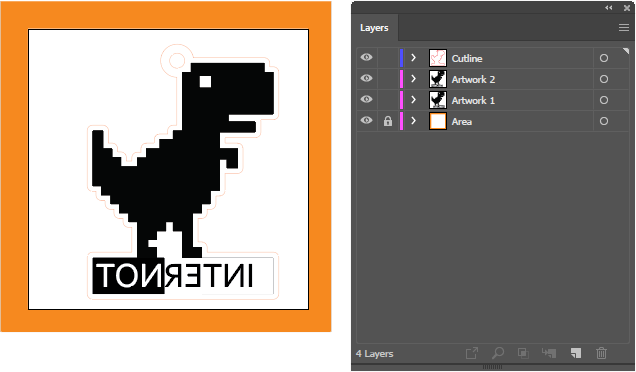Click the Artwork 1 layer thumbnail
The image size is (636, 372).
[438, 100]
